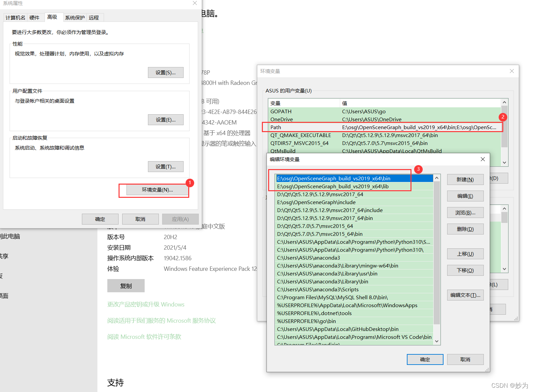Select C:\Users\ASUS\anaconda3 entry
533x392 pixels.
354,258
